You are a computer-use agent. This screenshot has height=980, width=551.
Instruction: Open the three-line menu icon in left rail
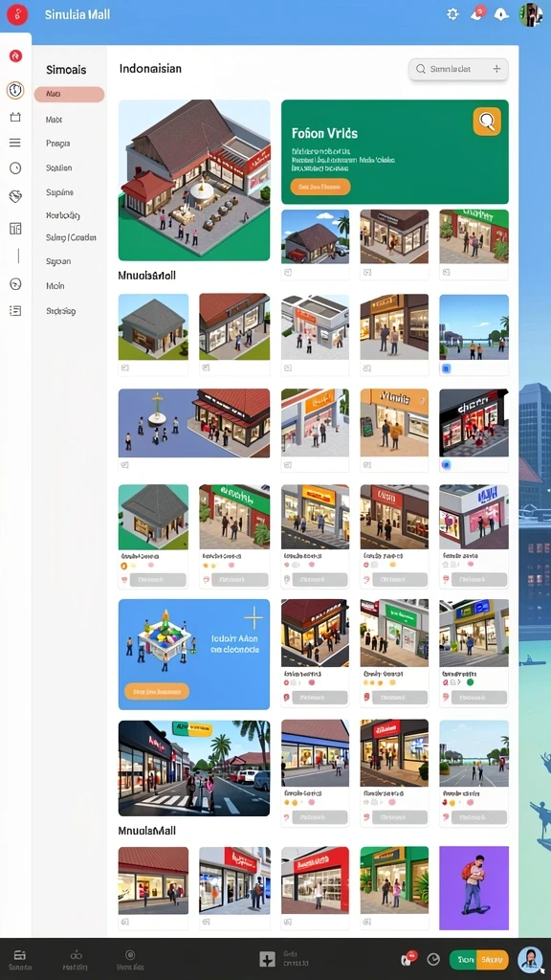(15, 143)
